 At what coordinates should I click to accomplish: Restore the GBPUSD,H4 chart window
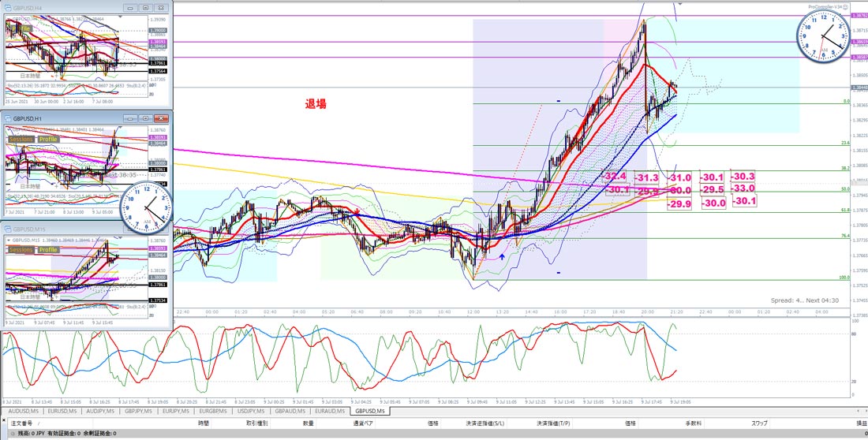[145, 9]
